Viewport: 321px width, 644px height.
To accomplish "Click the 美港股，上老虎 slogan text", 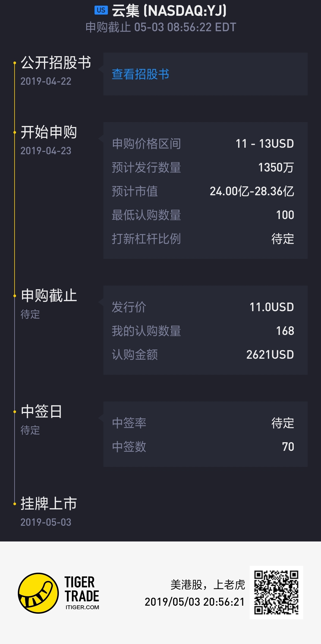I will point(207,585).
